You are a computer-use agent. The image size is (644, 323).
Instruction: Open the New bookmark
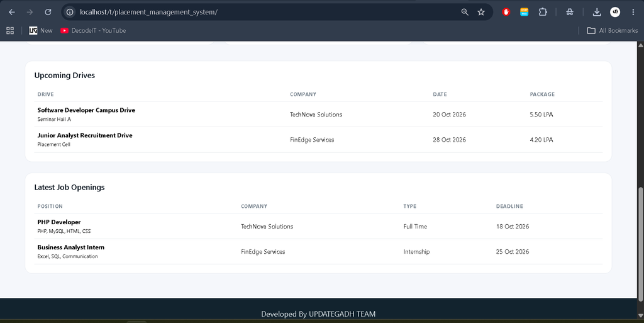point(41,30)
